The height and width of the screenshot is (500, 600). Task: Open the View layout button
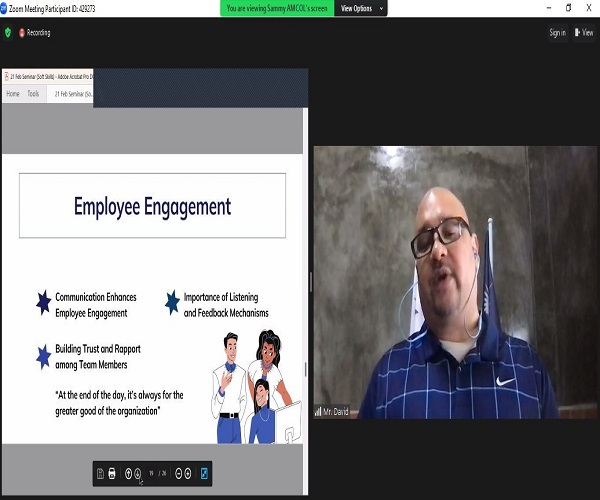point(584,33)
